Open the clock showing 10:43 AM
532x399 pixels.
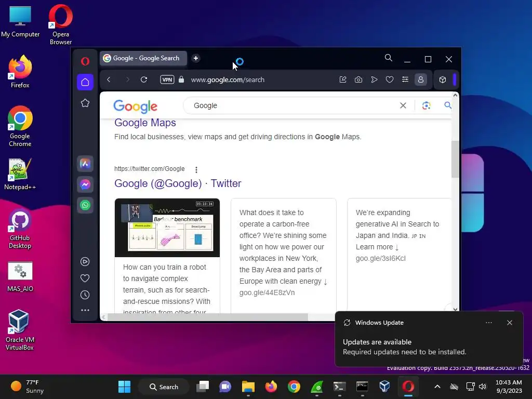[509, 387]
